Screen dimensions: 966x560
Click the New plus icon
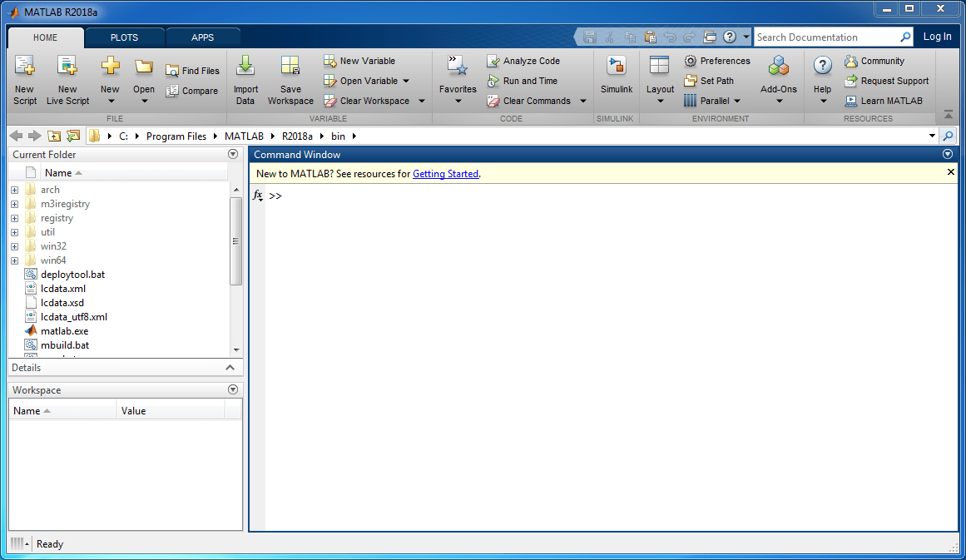(x=111, y=66)
